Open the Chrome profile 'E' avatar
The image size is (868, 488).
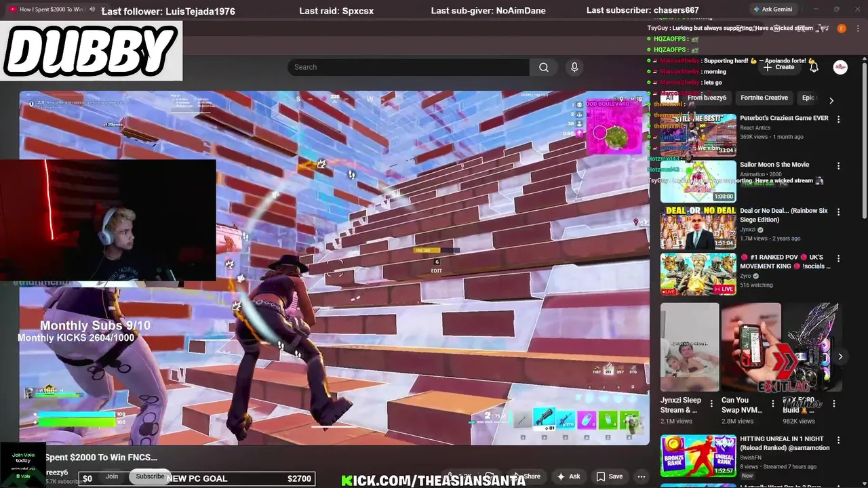click(x=842, y=28)
